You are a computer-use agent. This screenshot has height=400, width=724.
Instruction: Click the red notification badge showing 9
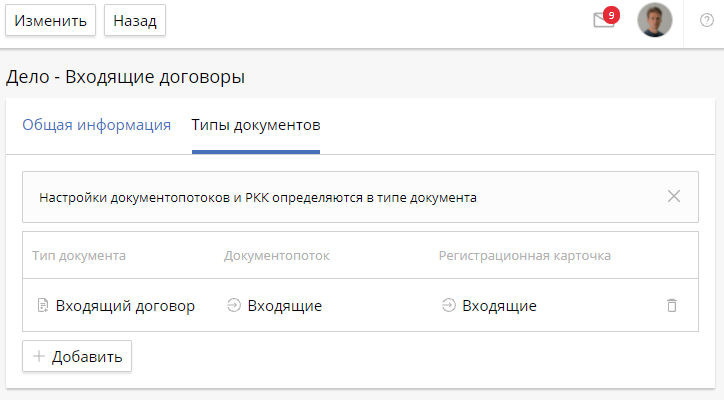(611, 14)
